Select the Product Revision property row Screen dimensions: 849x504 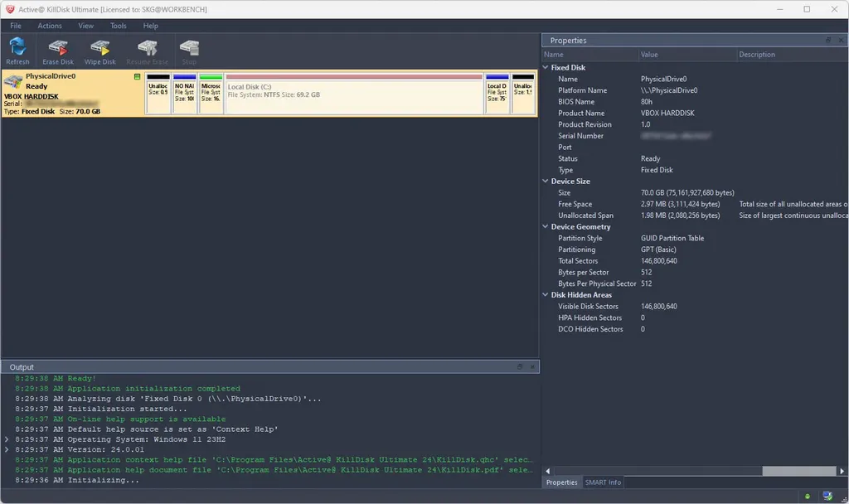(695, 124)
